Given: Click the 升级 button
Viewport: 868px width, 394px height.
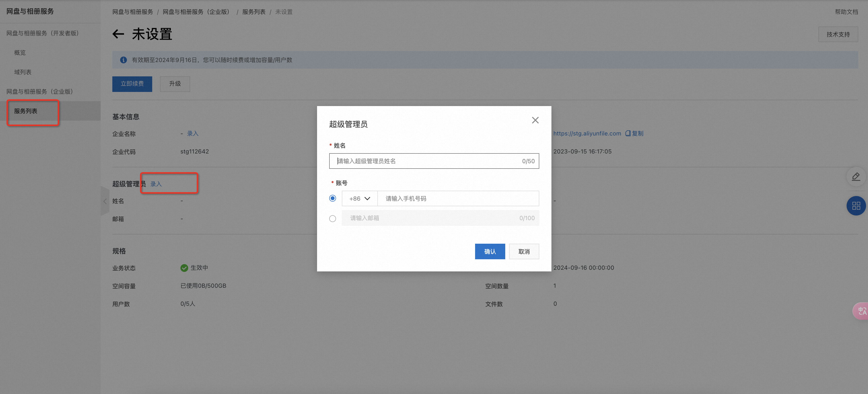Looking at the screenshot, I should (x=175, y=84).
